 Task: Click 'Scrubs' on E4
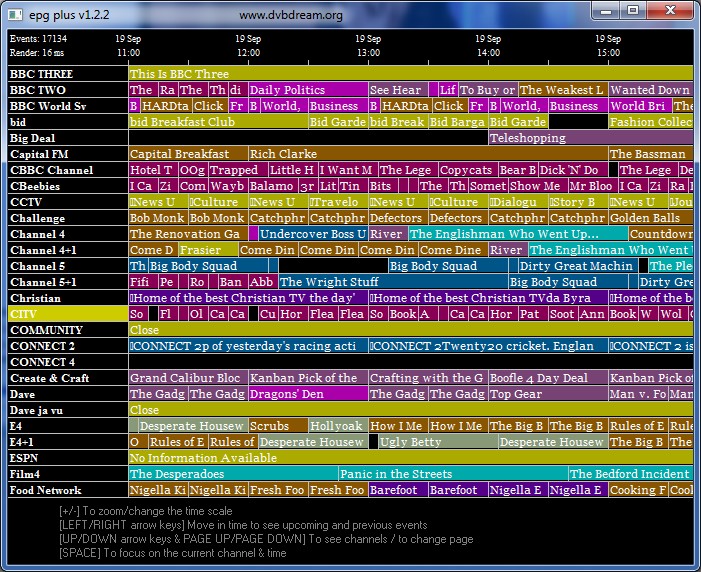point(278,426)
